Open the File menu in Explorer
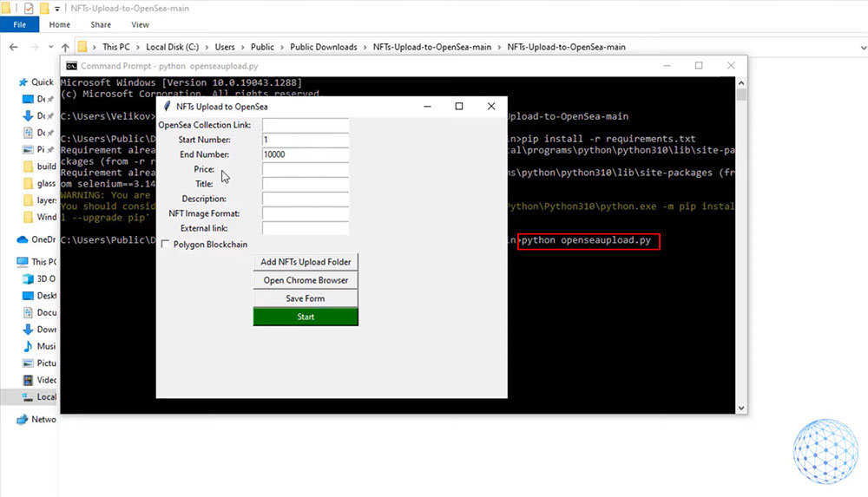 click(19, 24)
